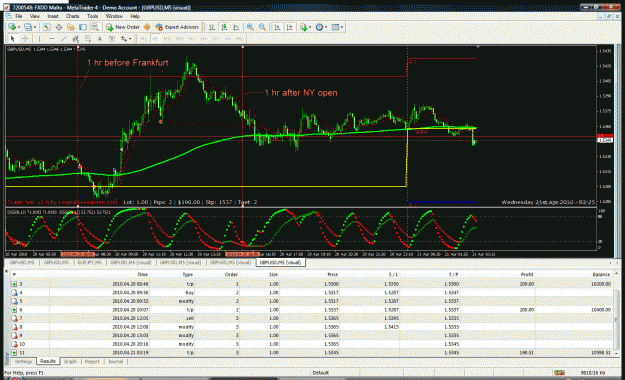Toggle the Navigator window icon
The image size is (625, 380).
(71, 27)
